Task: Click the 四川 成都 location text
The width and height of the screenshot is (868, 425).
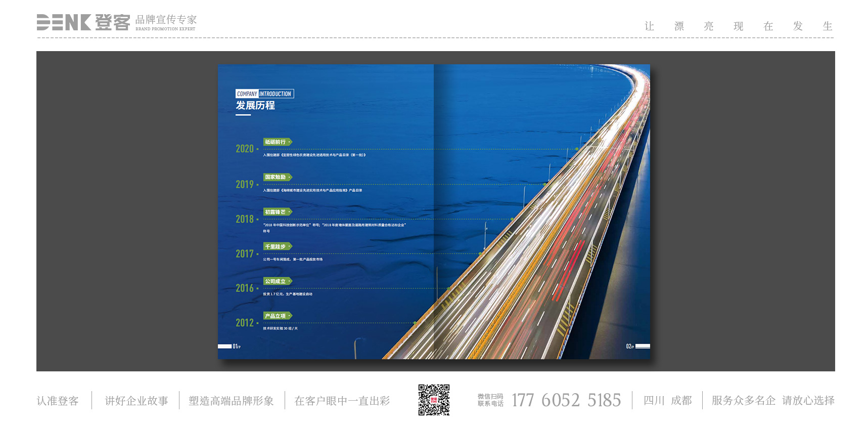Action: click(x=667, y=400)
